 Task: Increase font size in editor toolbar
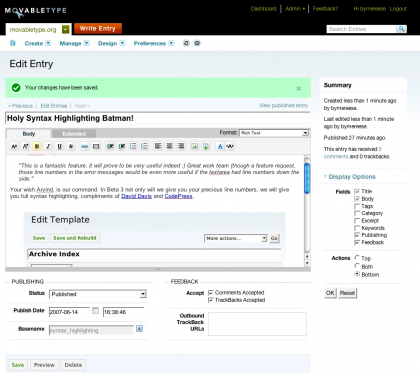[x=26, y=146]
